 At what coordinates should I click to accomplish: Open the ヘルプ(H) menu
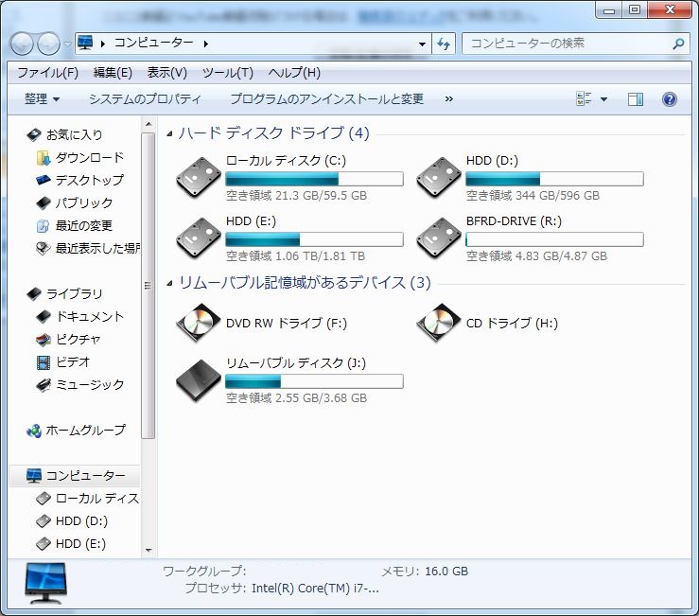click(294, 73)
